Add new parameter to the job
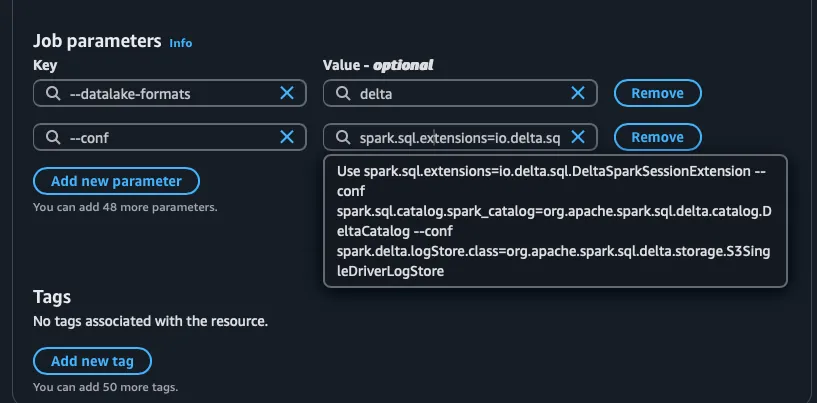817x403 pixels. (x=116, y=181)
